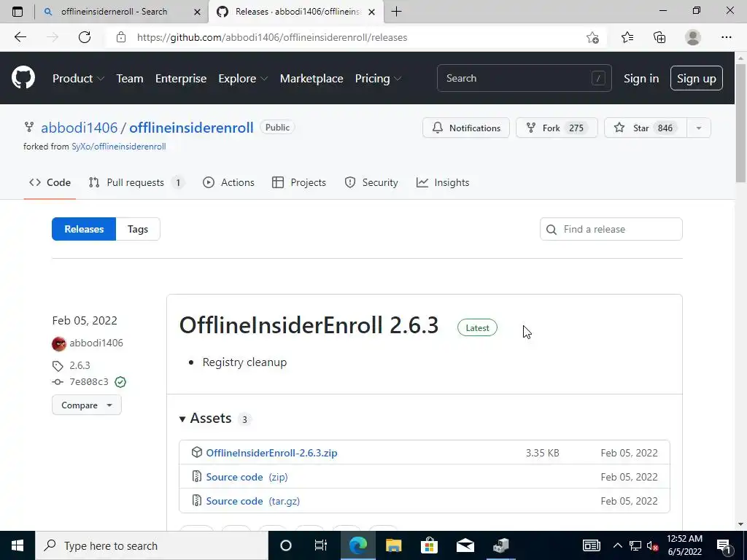Star the repository
747x560 pixels.
(x=646, y=128)
